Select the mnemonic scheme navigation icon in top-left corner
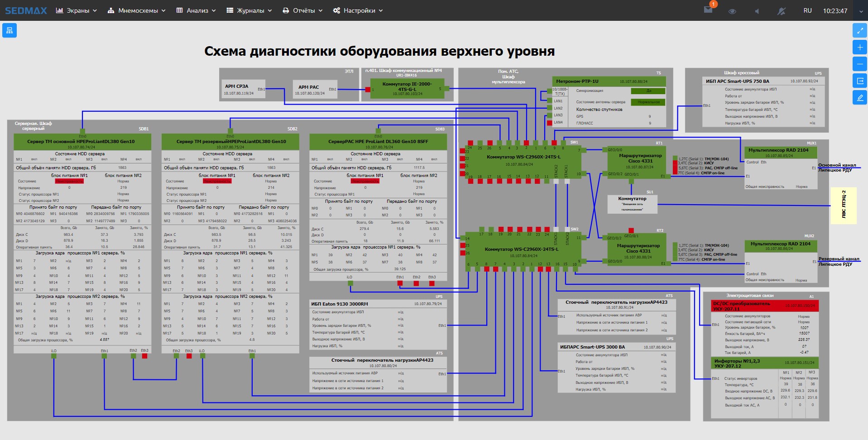This screenshot has width=868, height=440. click(9, 30)
